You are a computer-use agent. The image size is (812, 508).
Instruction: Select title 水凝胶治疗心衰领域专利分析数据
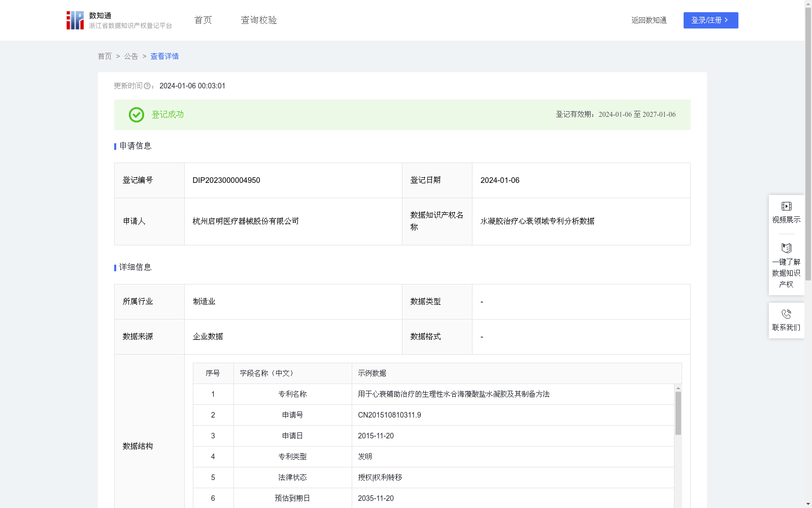[537, 221]
